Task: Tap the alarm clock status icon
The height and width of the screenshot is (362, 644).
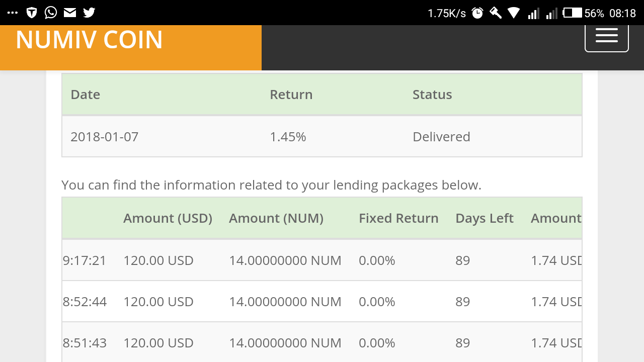Action: pos(477,13)
